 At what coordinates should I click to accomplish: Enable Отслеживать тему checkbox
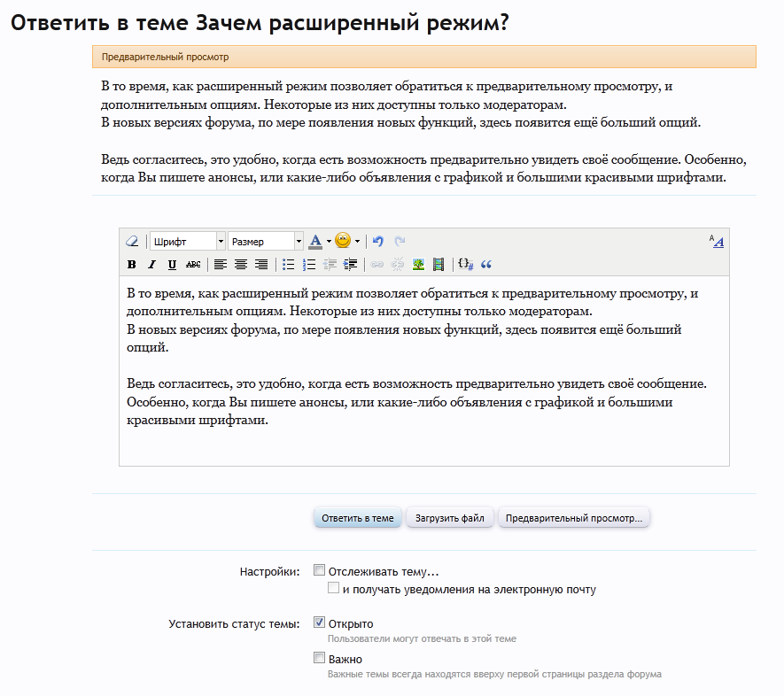click(319, 570)
